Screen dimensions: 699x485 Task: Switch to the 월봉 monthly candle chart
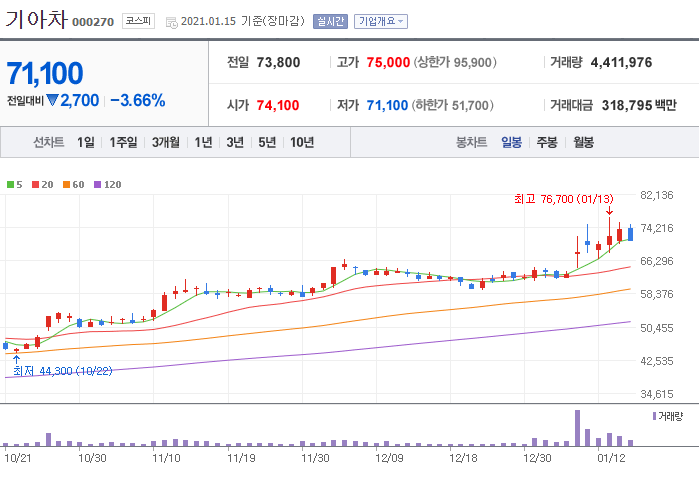pos(583,142)
